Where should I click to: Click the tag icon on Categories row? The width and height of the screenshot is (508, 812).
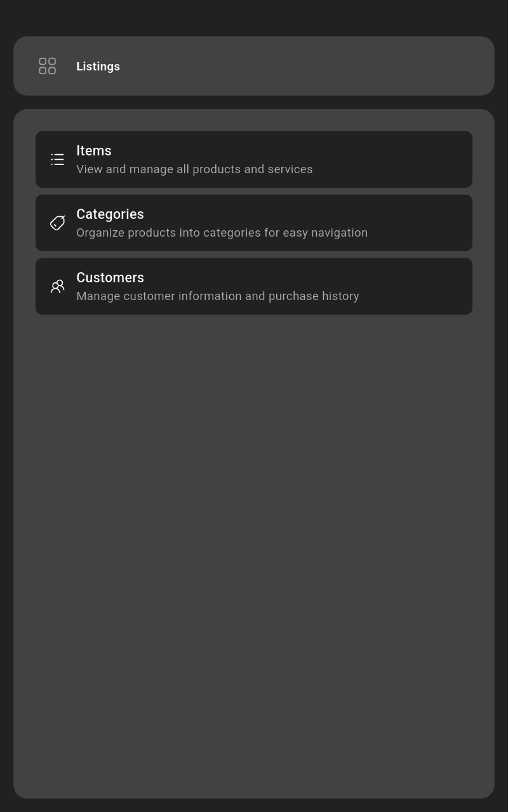click(x=57, y=223)
